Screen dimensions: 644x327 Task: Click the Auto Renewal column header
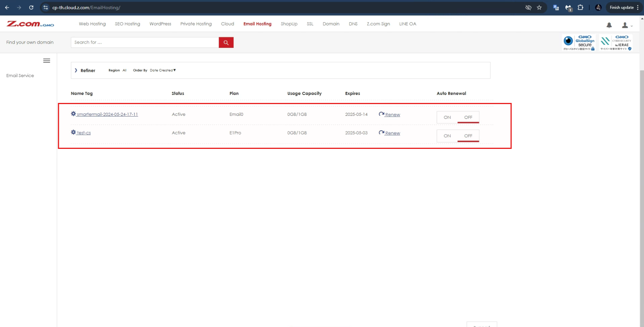tap(451, 93)
